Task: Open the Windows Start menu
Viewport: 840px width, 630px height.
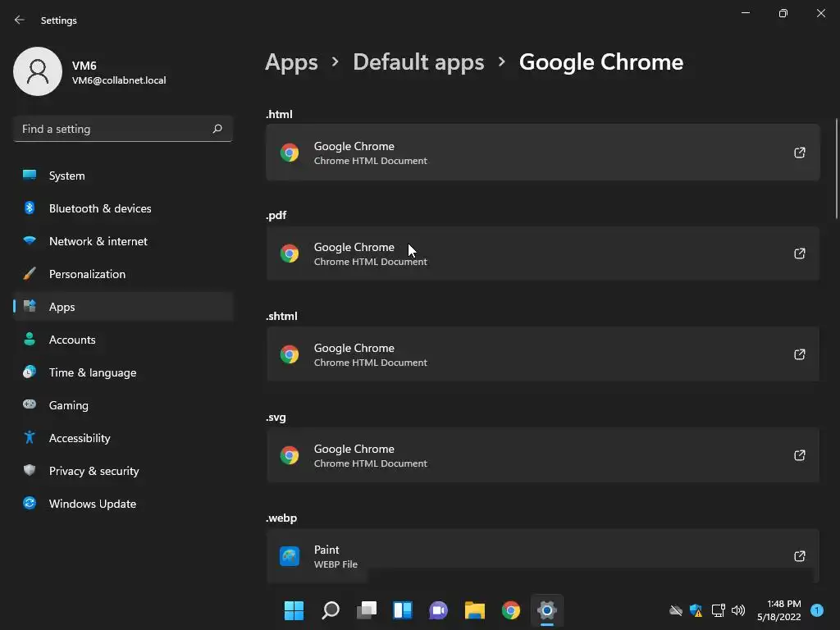Action: point(294,610)
